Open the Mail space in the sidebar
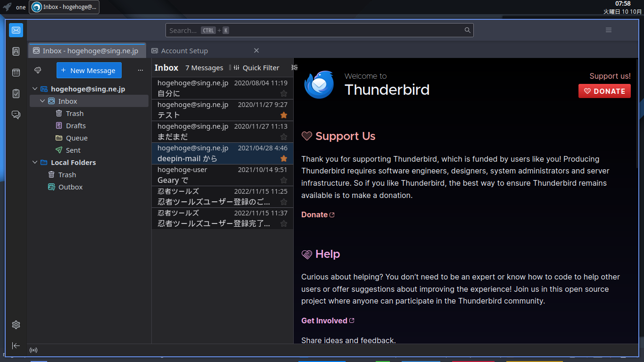644x362 pixels. pos(16,30)
